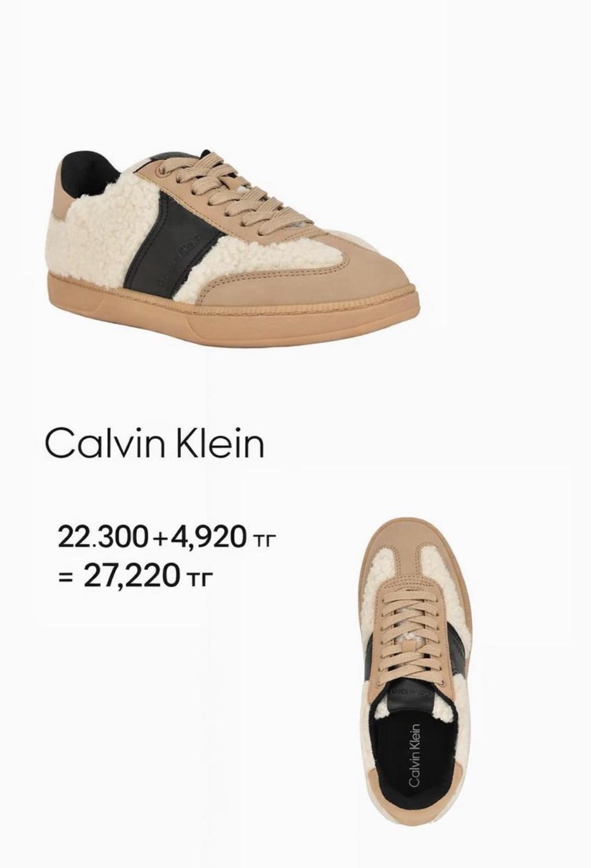Screen dimensions: 591x868
Task: Click the 22.300 base price amount
Action: [103, 537]
